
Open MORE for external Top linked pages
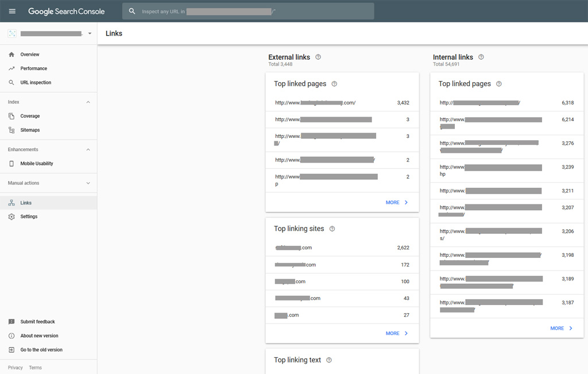[x=397, y=202]
